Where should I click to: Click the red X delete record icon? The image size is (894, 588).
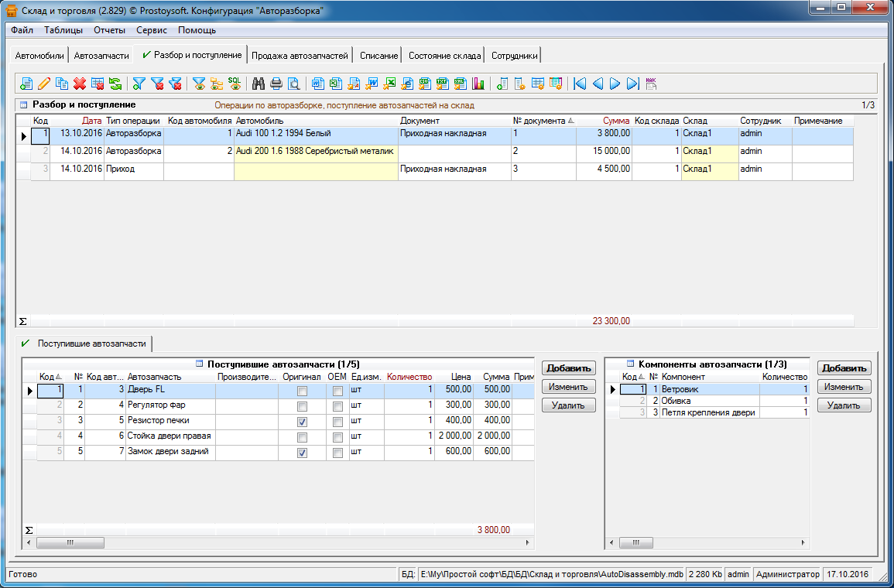[79, 84]
